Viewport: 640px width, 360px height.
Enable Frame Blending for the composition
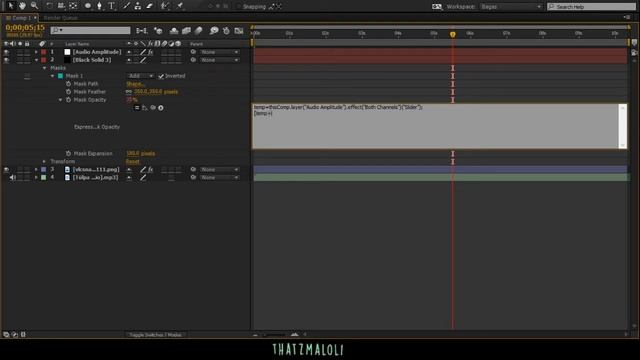[x=187, y=31]
